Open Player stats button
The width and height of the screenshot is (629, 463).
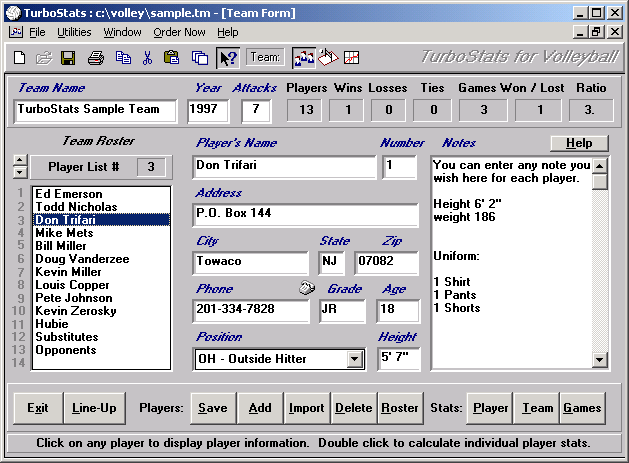[x=490, y=408]
